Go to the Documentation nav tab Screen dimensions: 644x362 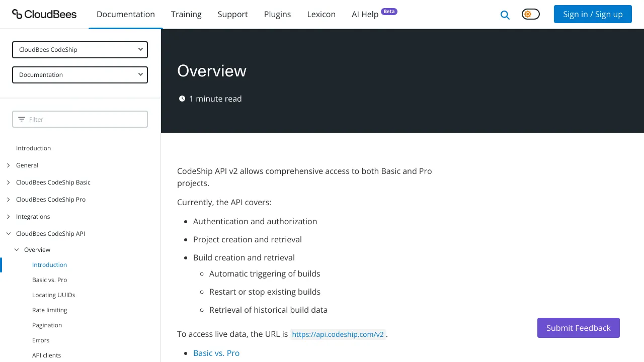pos(126,14)
